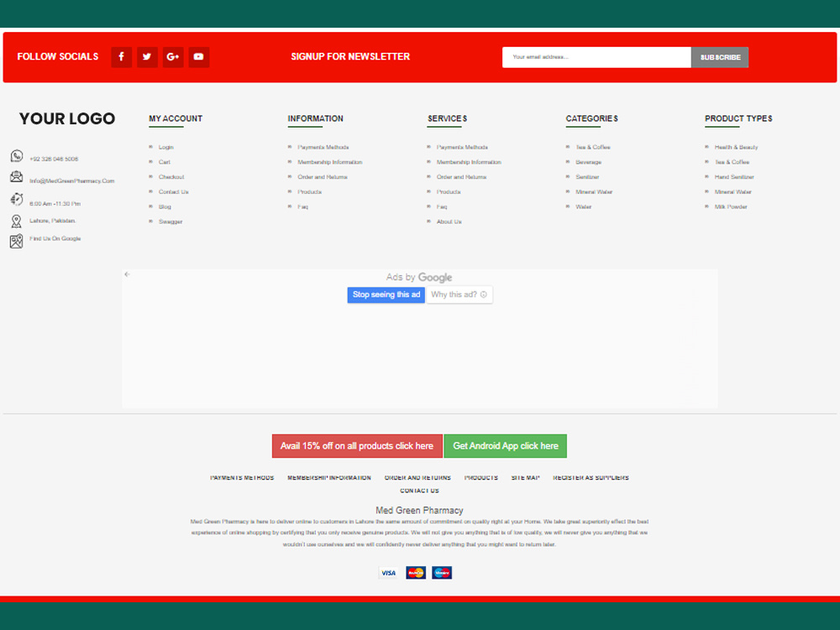The height and width of the screenshot is (630, 840).
Task: Open Water category link
Action: [x=584, y=207]
